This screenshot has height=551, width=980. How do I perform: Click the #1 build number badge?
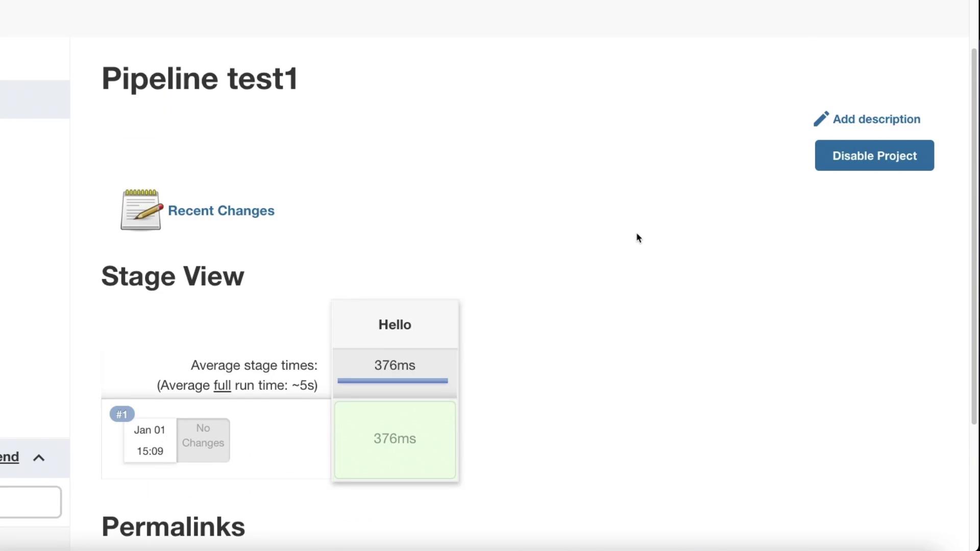click(x=121, y=414)
